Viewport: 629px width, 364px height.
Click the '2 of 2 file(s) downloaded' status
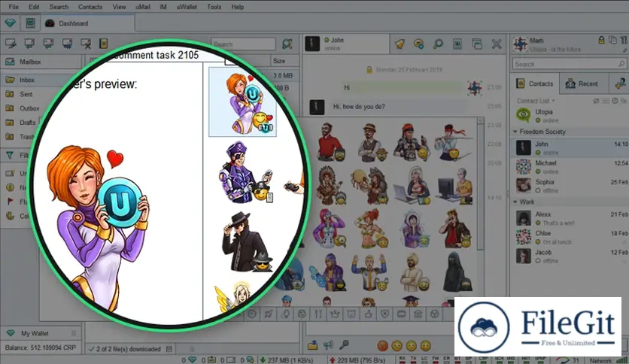[x=128, y=349]
